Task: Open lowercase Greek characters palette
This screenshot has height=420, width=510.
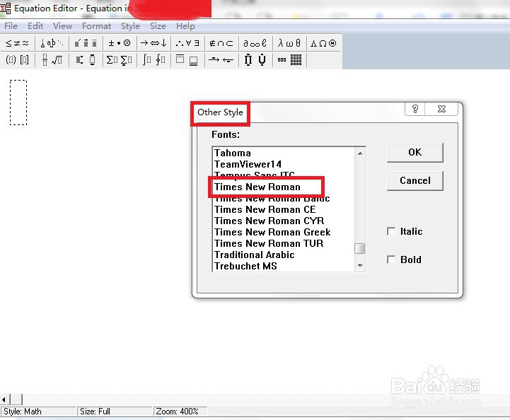Action: click(289, 43)
